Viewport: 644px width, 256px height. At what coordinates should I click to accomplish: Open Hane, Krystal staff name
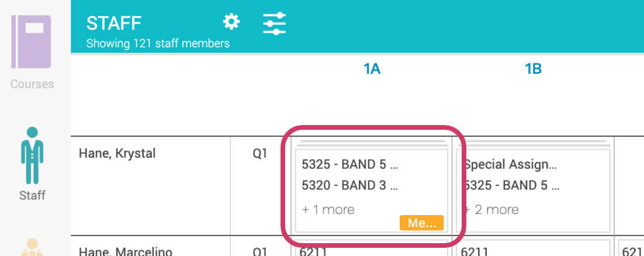(x=117, y=153)
